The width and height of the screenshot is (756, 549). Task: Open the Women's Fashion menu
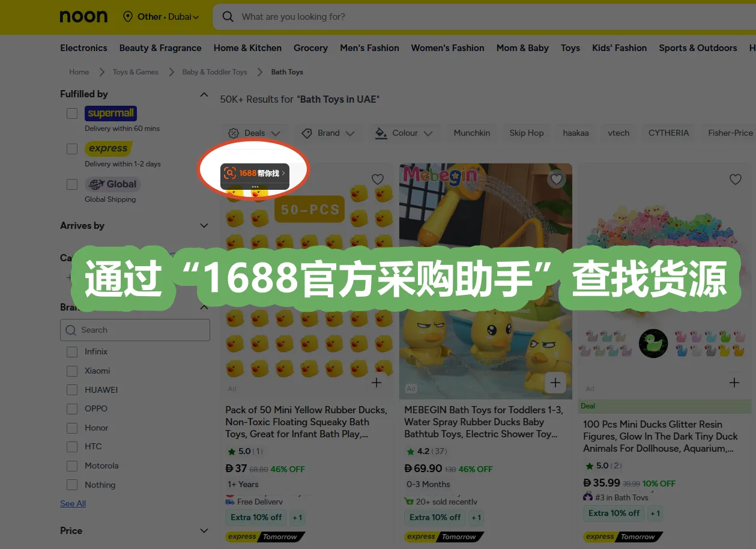click(x=447, y=48)
